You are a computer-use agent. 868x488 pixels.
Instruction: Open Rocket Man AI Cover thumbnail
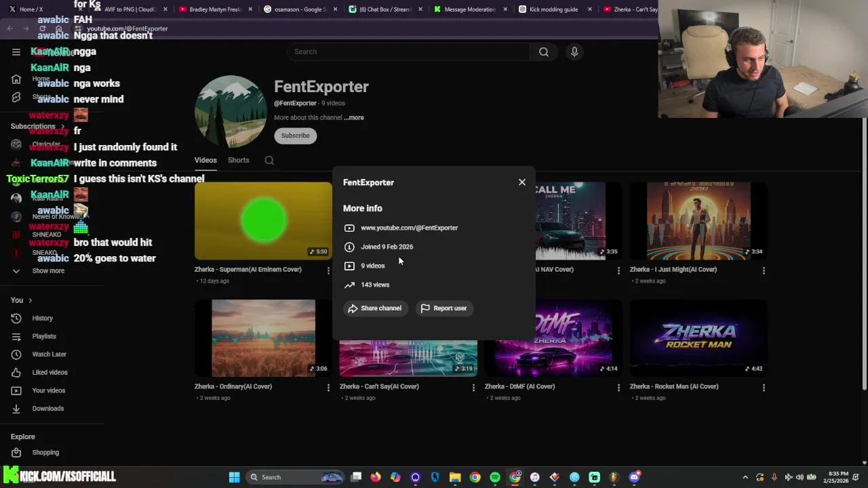tap(698, 338)
